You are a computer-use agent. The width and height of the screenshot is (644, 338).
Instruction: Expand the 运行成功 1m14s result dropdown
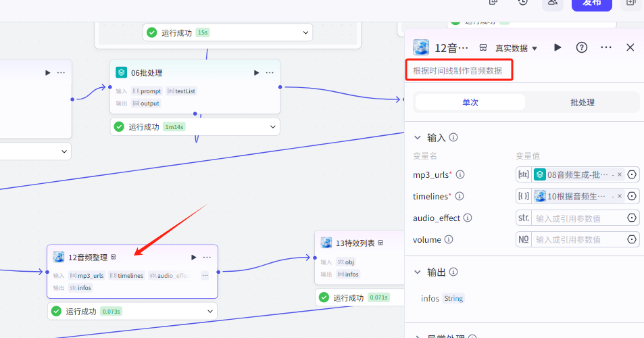point(273,127)
